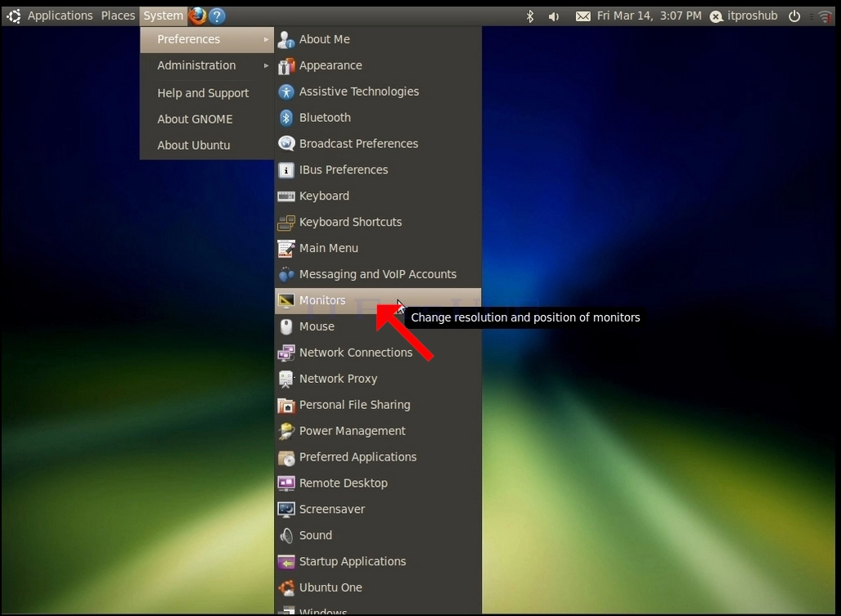The height and width of the screenshot is (616, 841).
Task: Click the Power Management icon
Action: [x=286, y=431]
